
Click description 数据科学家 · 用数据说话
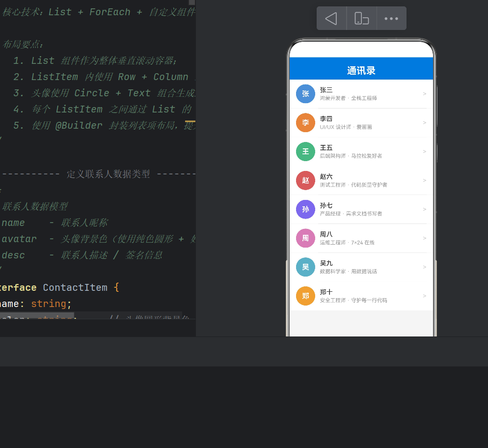(x=348, y=272)
